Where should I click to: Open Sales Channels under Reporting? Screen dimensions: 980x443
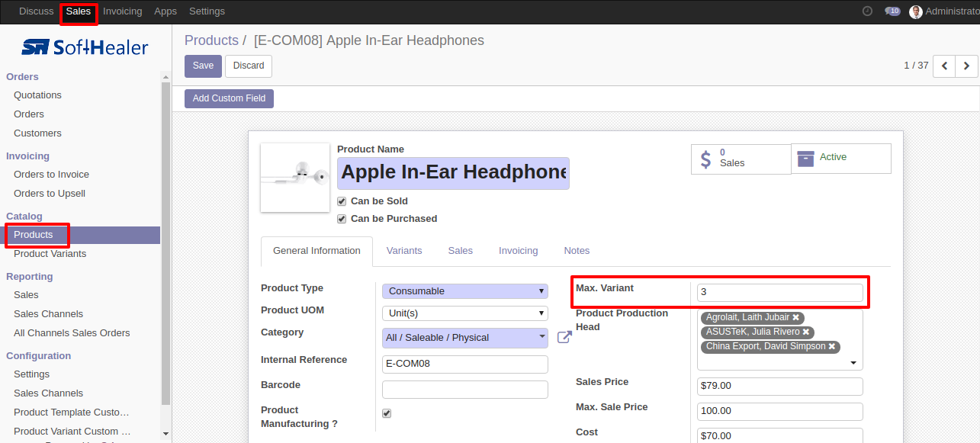48,314
